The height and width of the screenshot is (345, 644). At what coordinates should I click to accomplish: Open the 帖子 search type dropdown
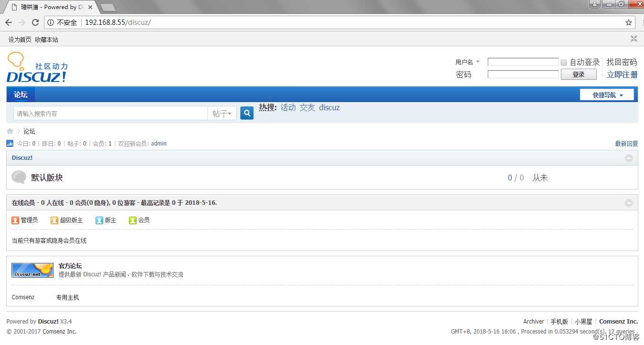tap(222, 114)
